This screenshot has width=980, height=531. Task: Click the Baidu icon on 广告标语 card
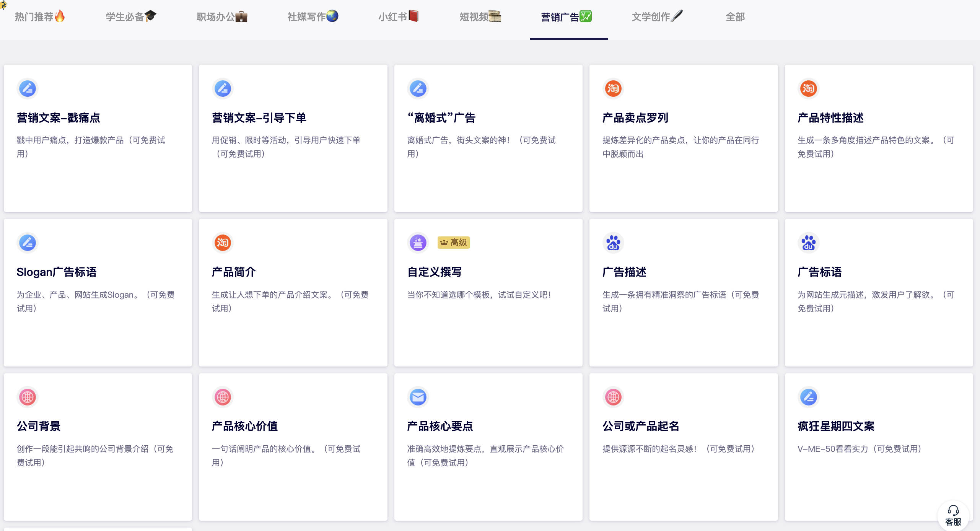click(808, 243)
